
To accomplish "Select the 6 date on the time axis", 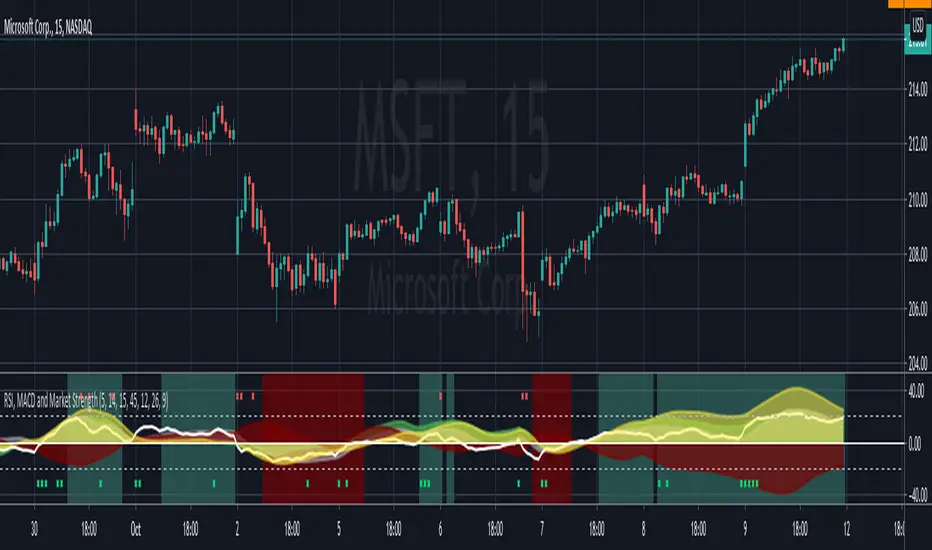I will (x=440, y=529).
